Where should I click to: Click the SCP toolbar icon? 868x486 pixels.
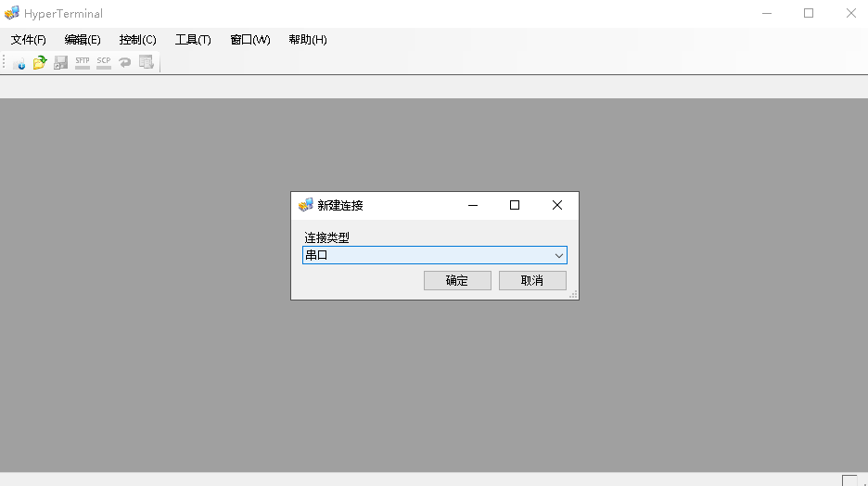click(x=104, y=62)
